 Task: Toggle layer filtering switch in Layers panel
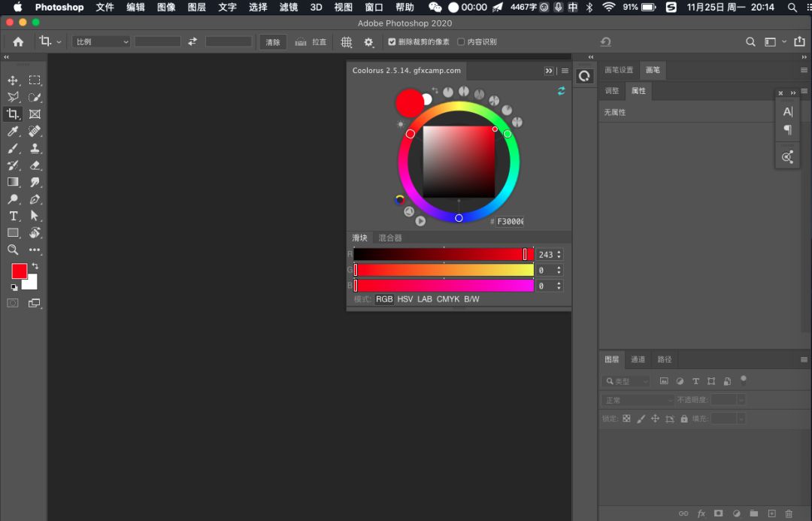pos(744,380)
